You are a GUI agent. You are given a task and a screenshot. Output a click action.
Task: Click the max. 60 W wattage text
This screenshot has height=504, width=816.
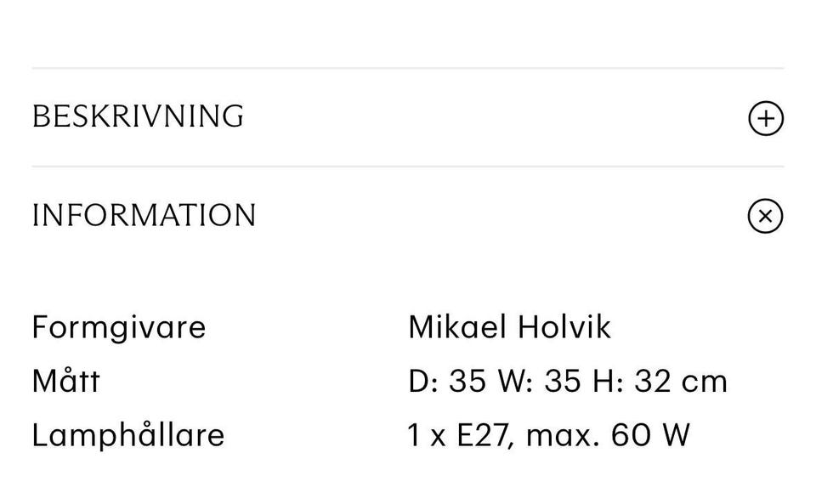point(608,435)
